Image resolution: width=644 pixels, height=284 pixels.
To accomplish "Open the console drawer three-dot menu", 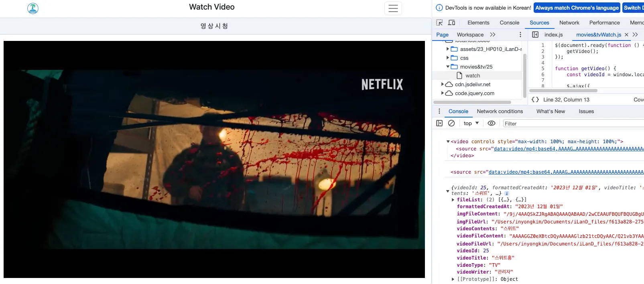I will [439, 111].
